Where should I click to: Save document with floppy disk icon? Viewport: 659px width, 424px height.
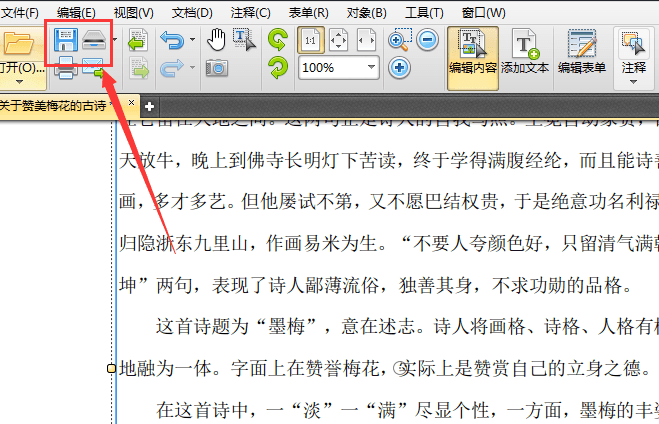pyautogui.click(x=66, y=40)
